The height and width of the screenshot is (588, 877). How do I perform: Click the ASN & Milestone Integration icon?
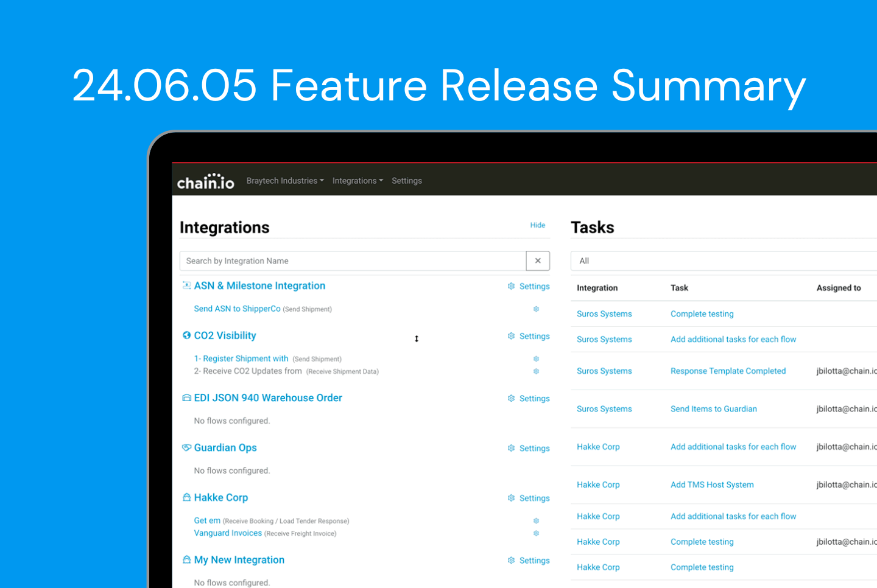(x=186, y=285)
